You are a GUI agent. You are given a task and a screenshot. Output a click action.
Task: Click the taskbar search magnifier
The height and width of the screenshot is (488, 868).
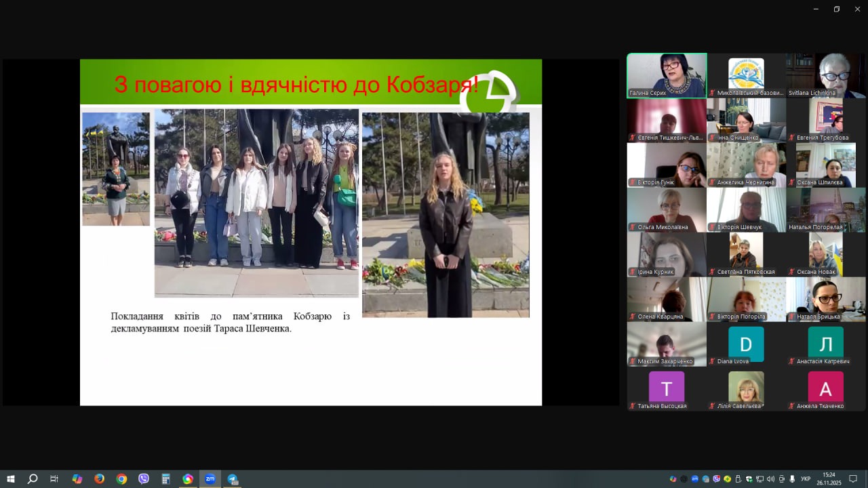(33, 479)
